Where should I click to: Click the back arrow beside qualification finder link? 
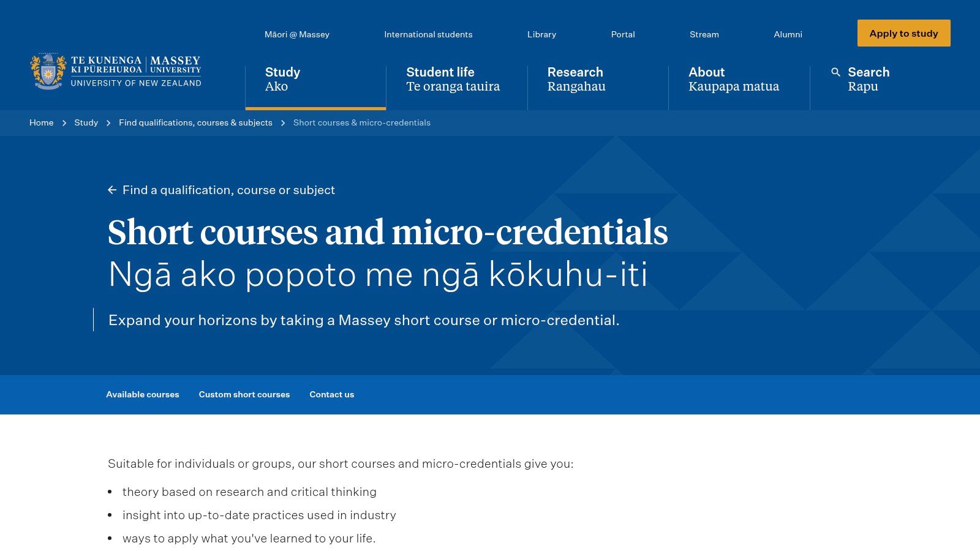[x=112, y=190]
